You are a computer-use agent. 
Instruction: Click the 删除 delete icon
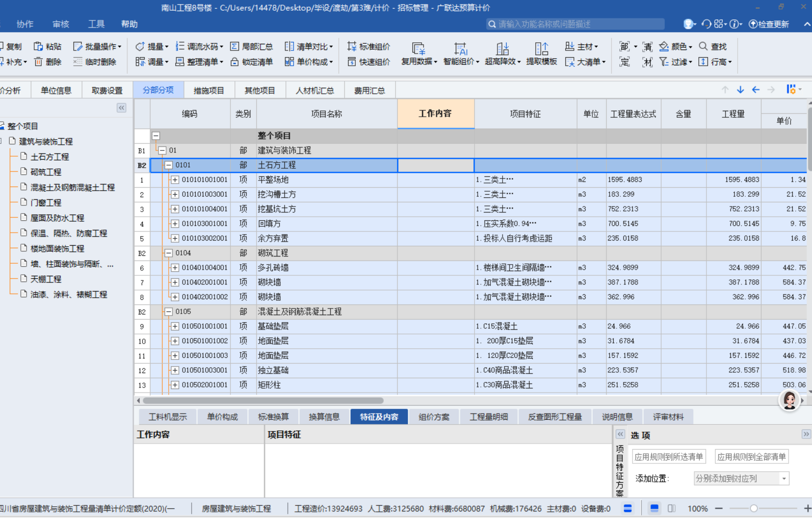coord(38,62)
